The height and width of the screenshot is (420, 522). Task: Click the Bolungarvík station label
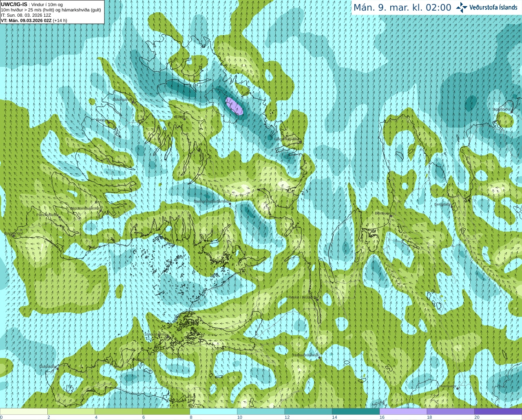(122, 99)
